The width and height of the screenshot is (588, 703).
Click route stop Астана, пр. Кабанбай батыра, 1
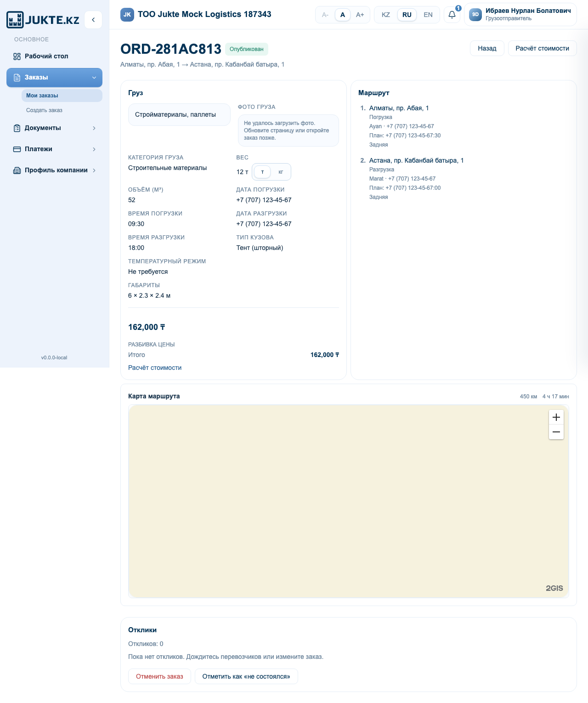click(416, 160)
